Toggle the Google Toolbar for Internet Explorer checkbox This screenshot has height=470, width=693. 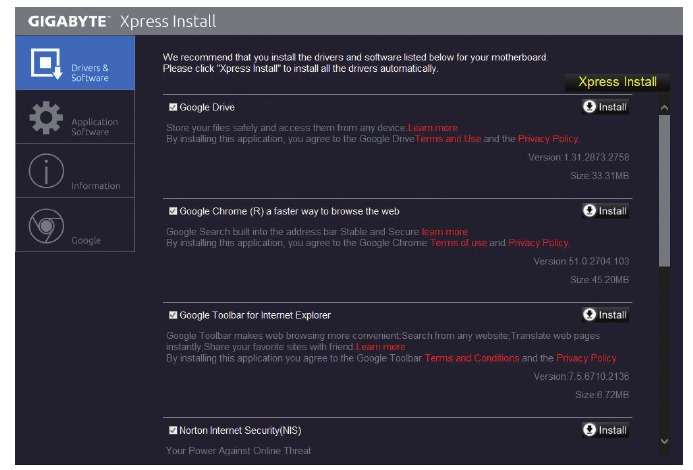(x=173, y=315)
